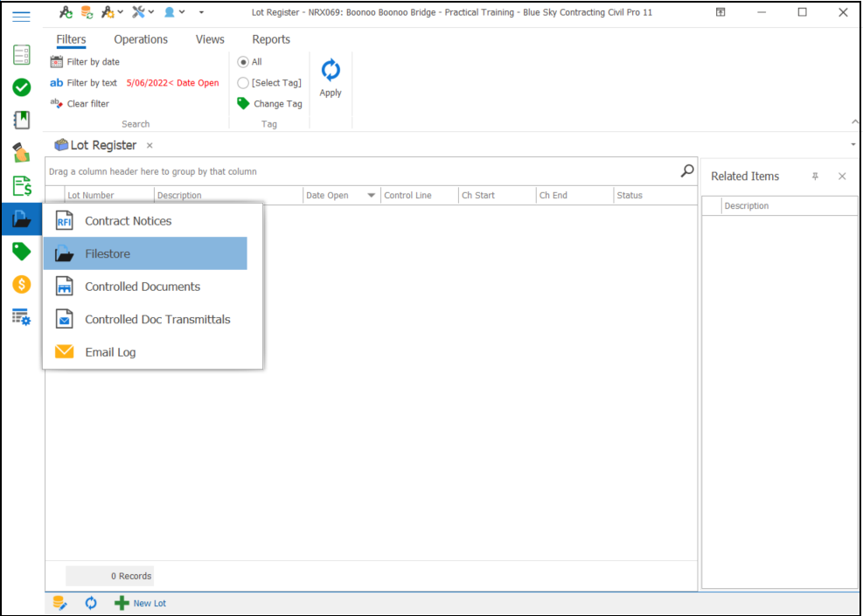Choose Controlled Doc Transmittals menu entry
The height and width of the screenshot is (616, 863).
point(157,320)
